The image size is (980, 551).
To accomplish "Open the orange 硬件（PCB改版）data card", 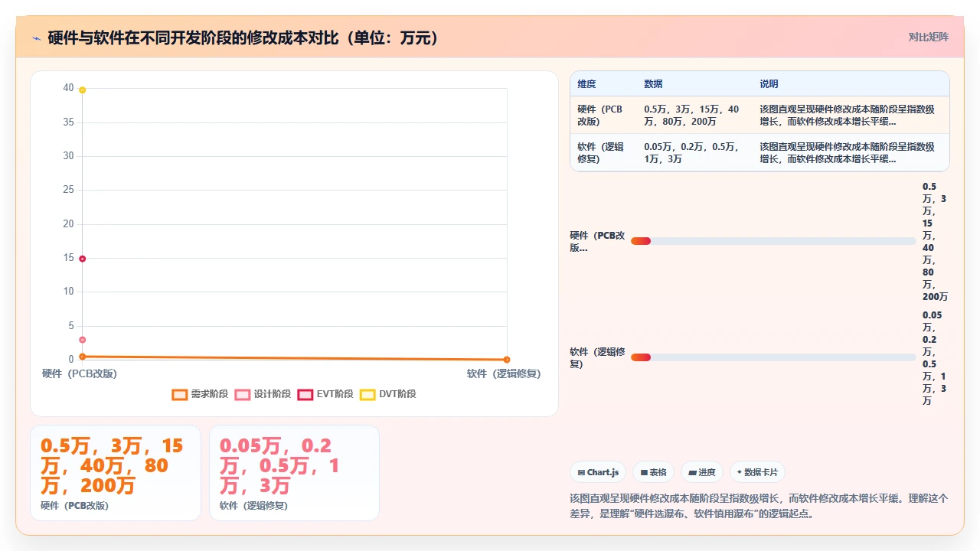I will click(116, 473).
